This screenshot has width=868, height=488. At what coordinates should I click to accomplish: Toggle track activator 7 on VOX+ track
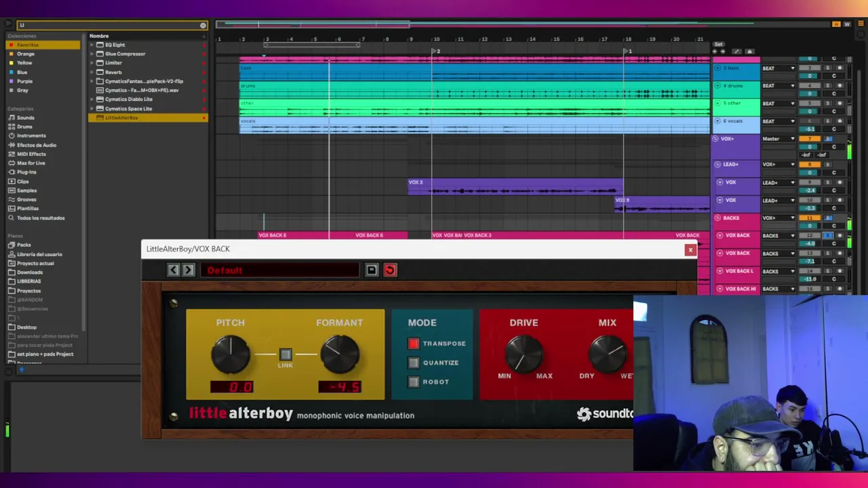coord(809,139)
